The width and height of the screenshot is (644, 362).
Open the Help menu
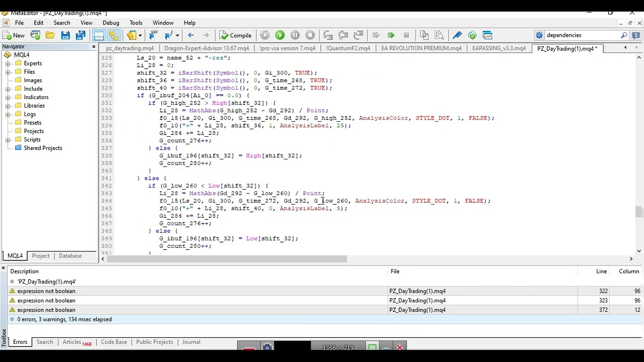tap(190, 23)
